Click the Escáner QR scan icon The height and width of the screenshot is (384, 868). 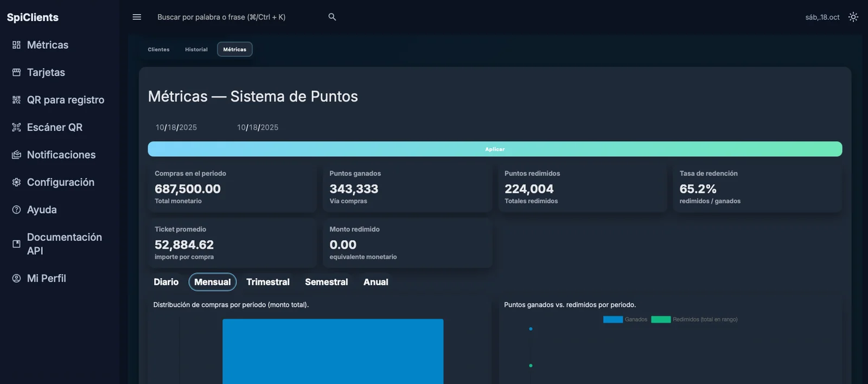click(16, 127)
